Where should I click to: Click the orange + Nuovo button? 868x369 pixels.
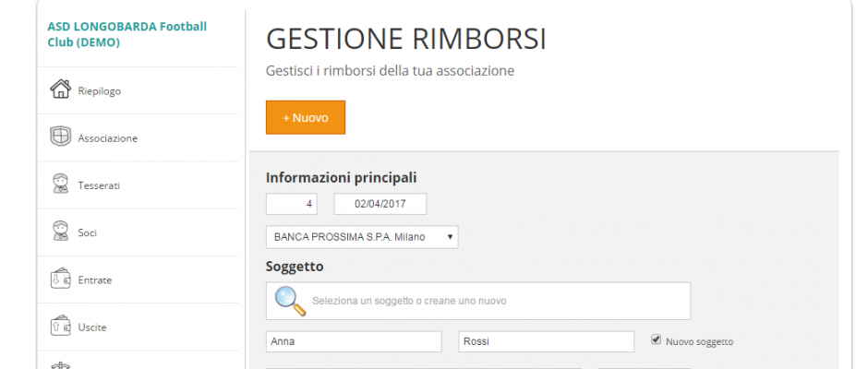306,117
